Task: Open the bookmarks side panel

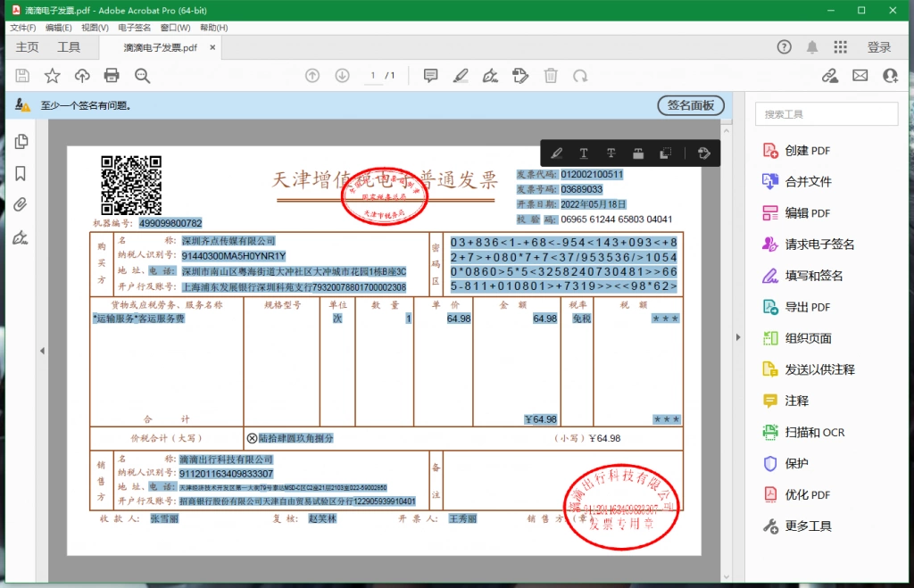Action: click(21, 173)
